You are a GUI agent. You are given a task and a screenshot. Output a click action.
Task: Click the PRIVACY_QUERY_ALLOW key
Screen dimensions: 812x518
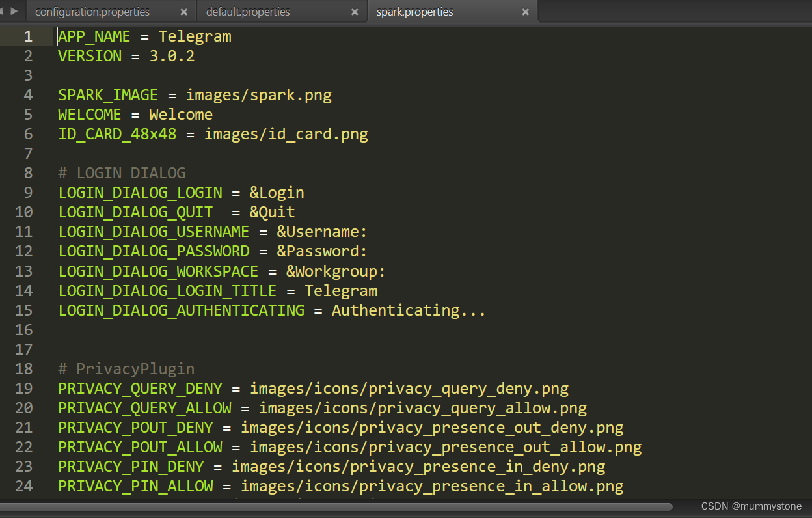pyautogui.click(x=144, y=408)
